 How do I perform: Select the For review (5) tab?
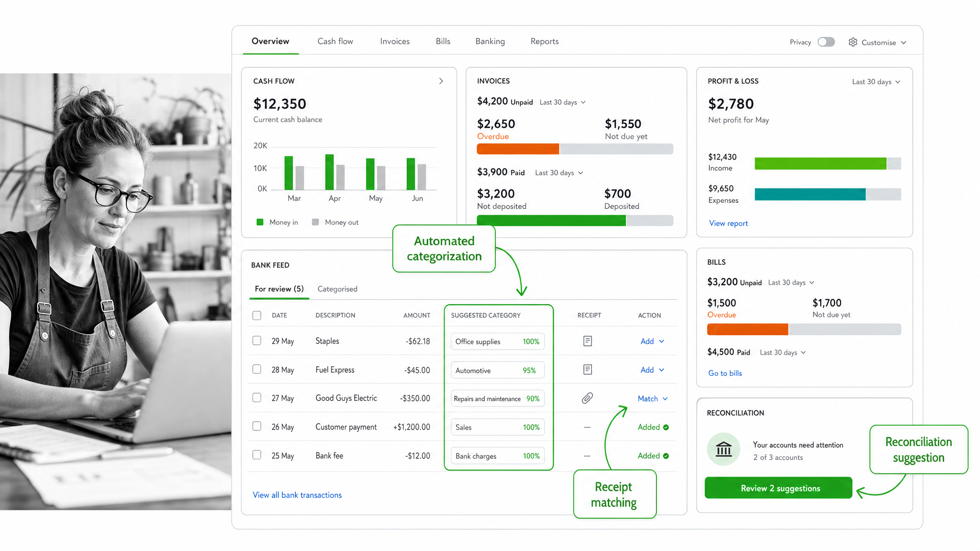[x=279, y=289]
